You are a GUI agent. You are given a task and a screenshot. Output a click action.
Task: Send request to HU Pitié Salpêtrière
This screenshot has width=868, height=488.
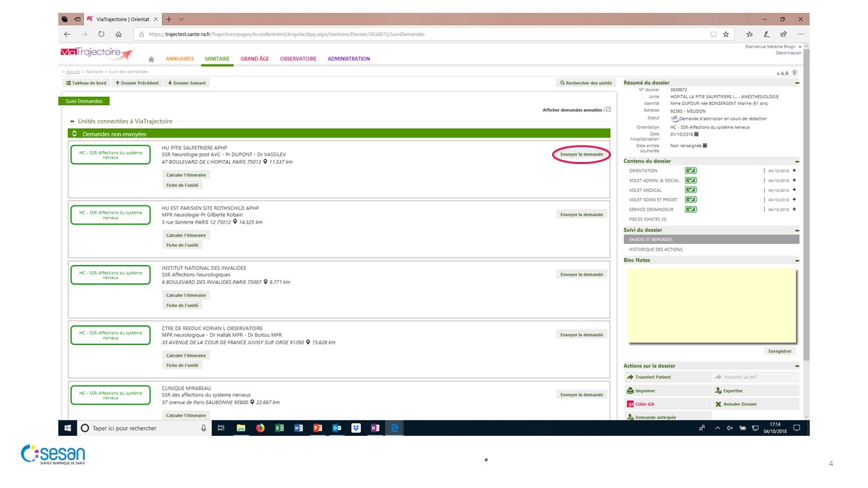(x=581, y=155)
